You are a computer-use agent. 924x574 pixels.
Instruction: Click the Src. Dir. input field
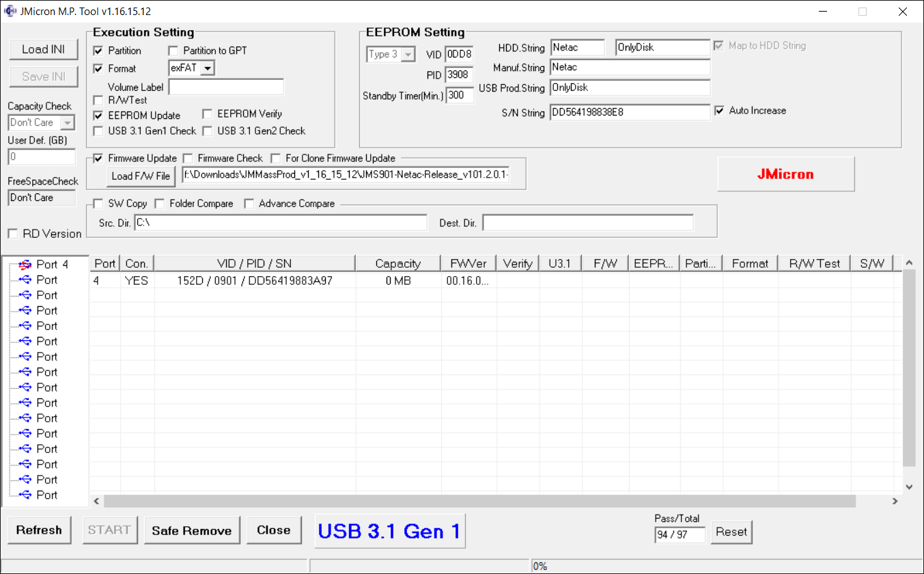pos(280,223)
